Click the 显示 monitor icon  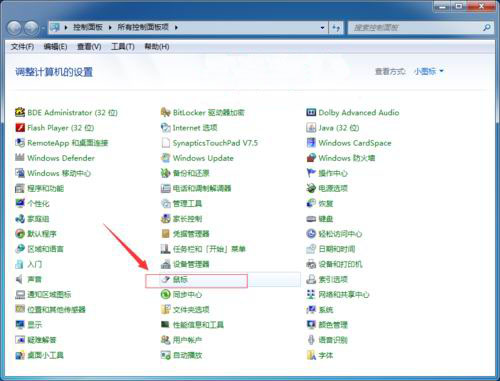tap(20, 325)
